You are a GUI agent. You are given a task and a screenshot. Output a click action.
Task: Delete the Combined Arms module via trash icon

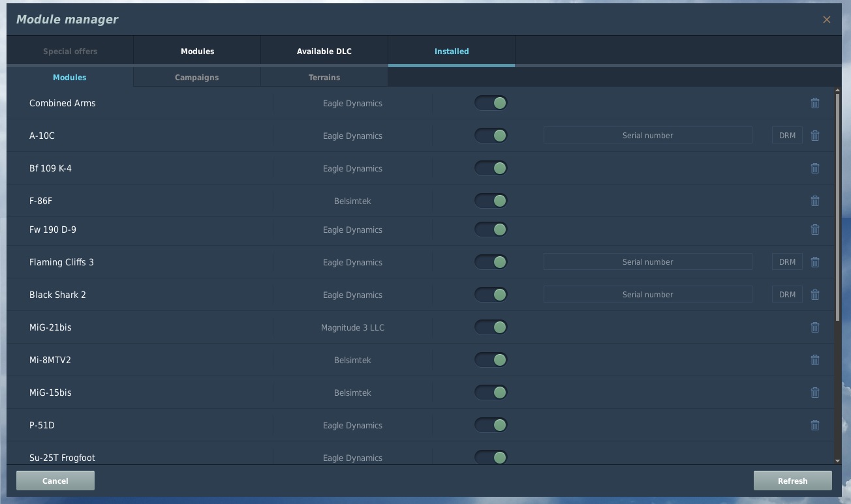(x=814, y=103)
